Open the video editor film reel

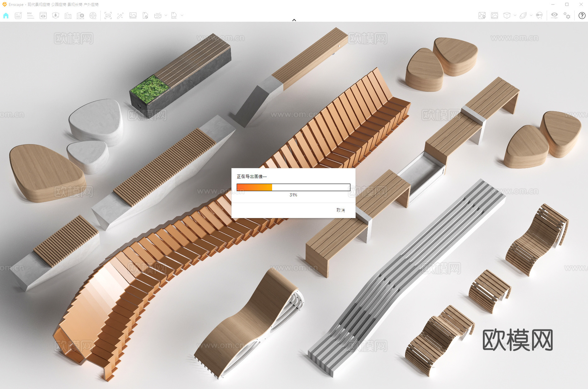93,15
